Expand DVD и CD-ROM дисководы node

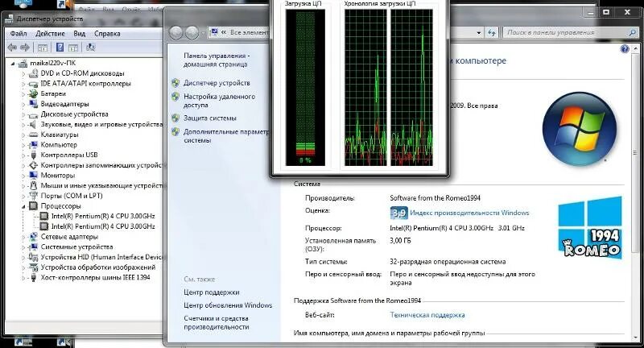[23, 74]
